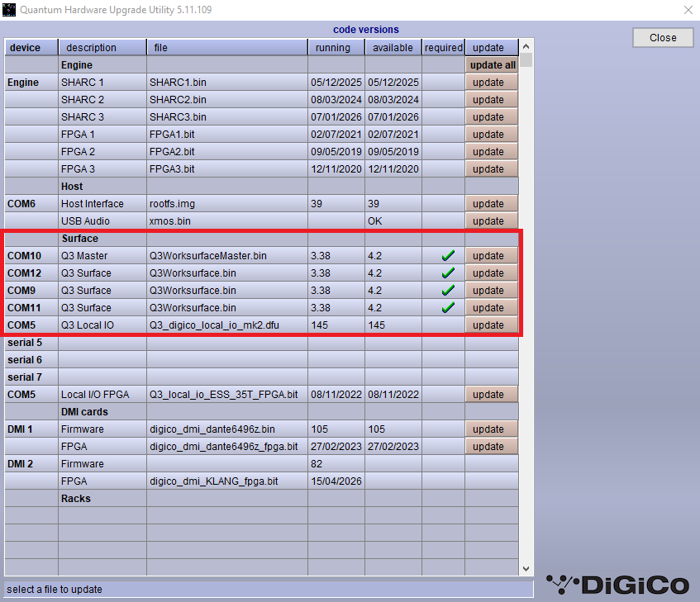This screenshot has width=700, height=602.
Task: Update Q3 Surface on COM12
Action: pyautogui.click(x=492, y=273)
